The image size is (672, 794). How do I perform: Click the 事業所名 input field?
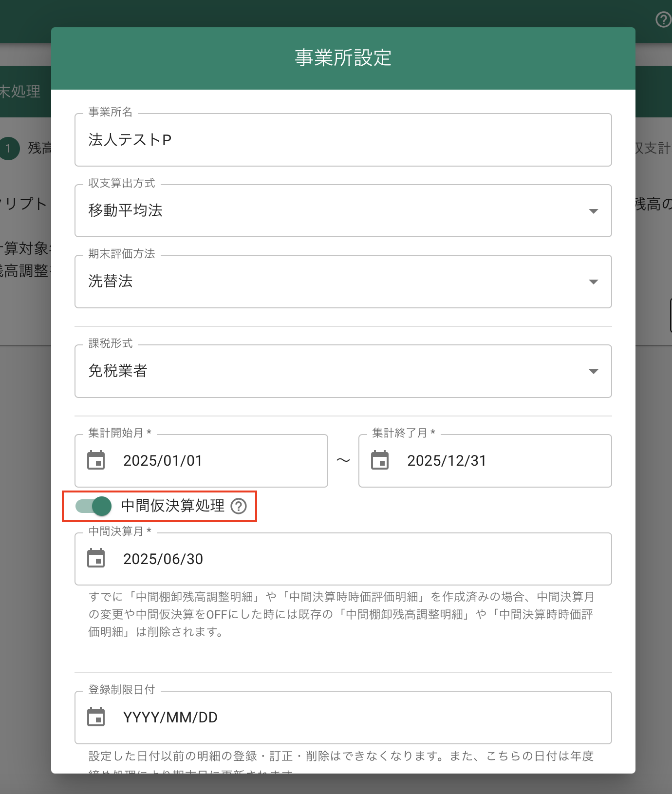343,140
